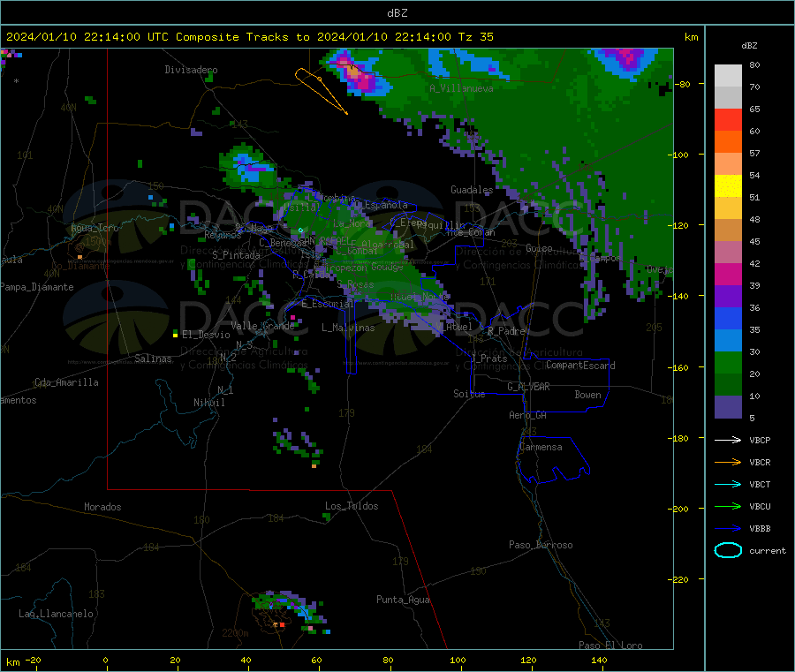
Task: Click the Cda_Amarilla location label
Action: [x=66, y=382]
